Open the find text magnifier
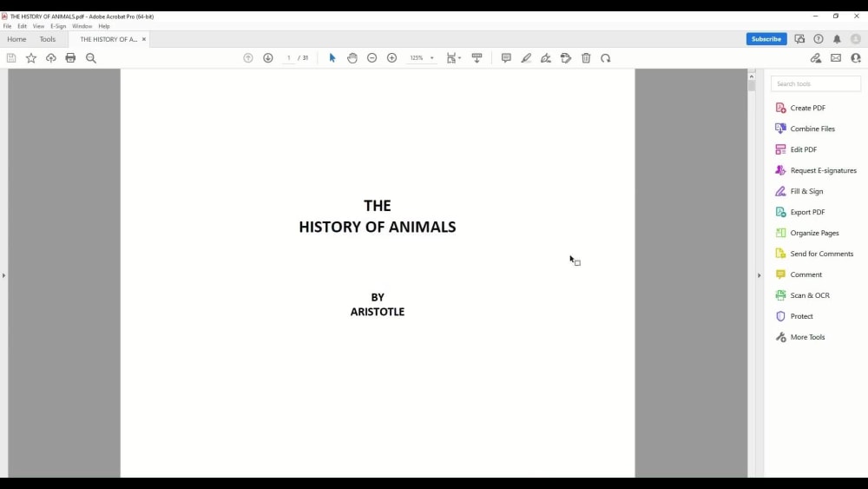868x489 pixels. pyautogui.click(x=91, y=58)
